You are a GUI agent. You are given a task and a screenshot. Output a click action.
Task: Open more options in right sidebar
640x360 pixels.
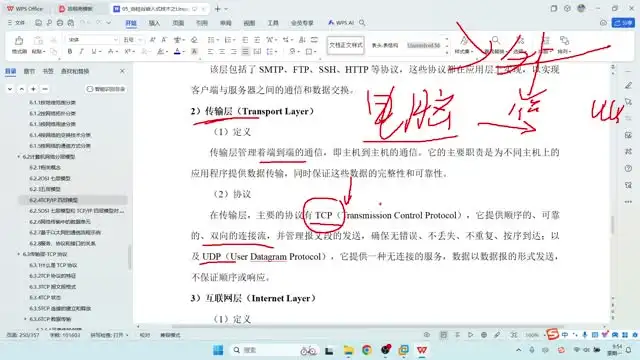pos(628,202)
